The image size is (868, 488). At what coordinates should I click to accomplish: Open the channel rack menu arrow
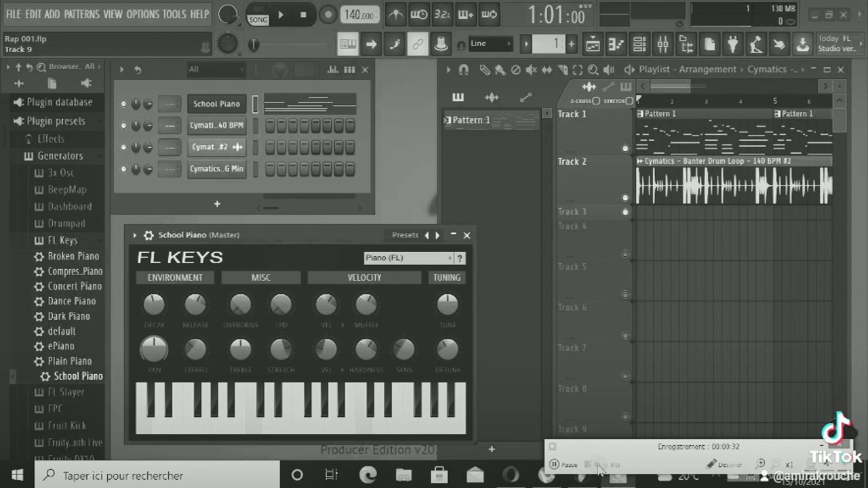click(122, 69)
